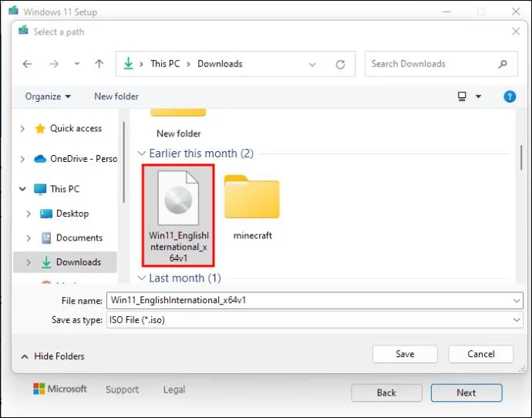Save the ISO file

point(405,354)
